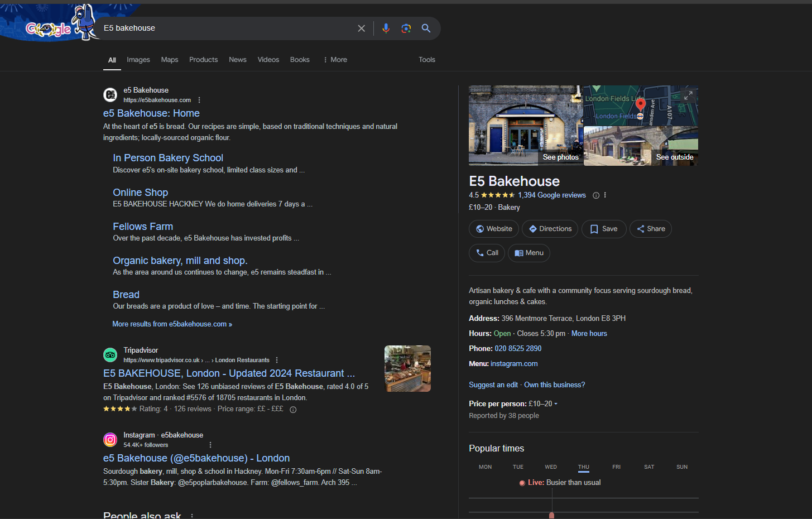
Task: Open more options next to Google reviews
Action: pyautogui.click(x=605, y=195)
